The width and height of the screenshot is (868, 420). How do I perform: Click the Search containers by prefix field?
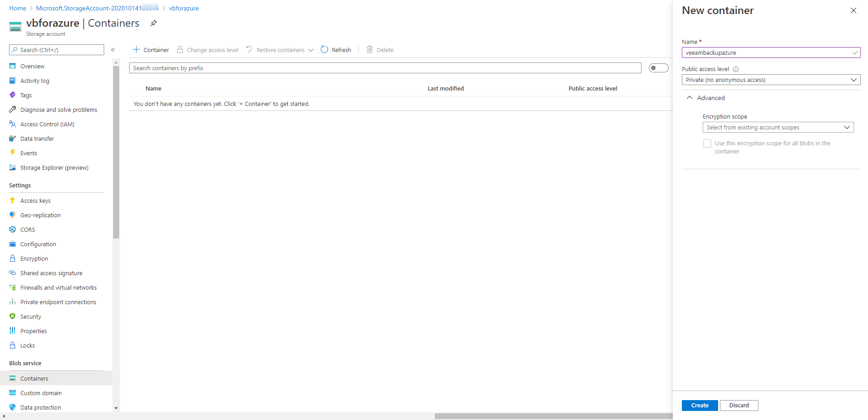click(x=385, y=68)
